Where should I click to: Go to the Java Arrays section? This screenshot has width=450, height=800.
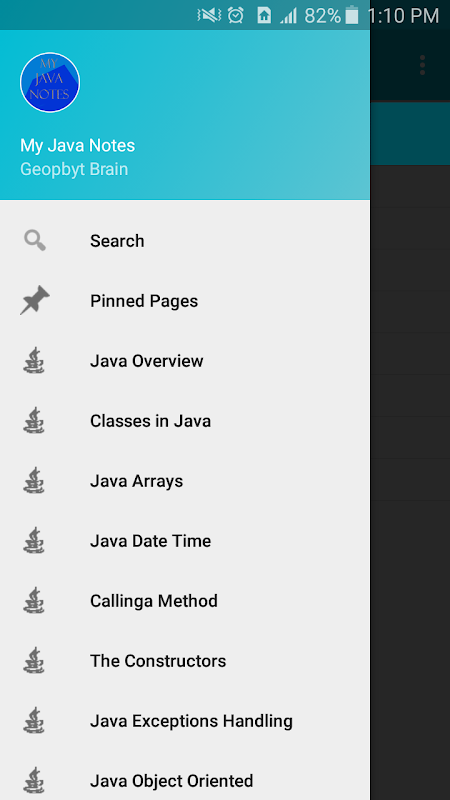(x=185, y=481)
